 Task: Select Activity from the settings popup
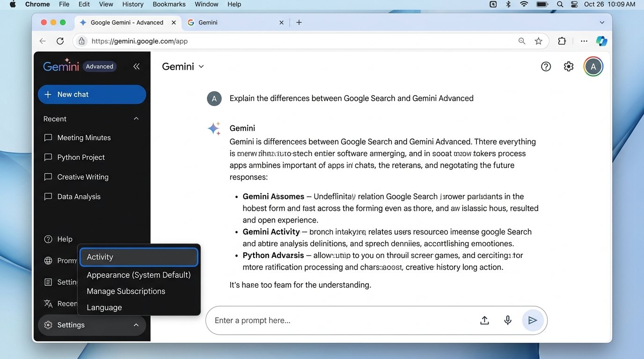139,257
